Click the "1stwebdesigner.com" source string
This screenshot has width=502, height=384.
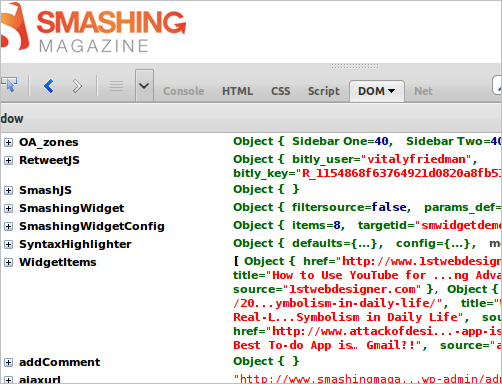352,289
